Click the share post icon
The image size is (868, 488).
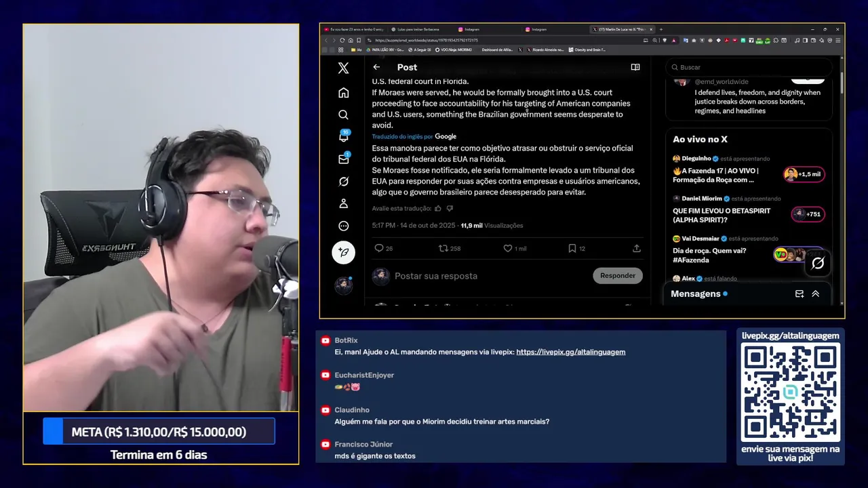tap(636, 249)
